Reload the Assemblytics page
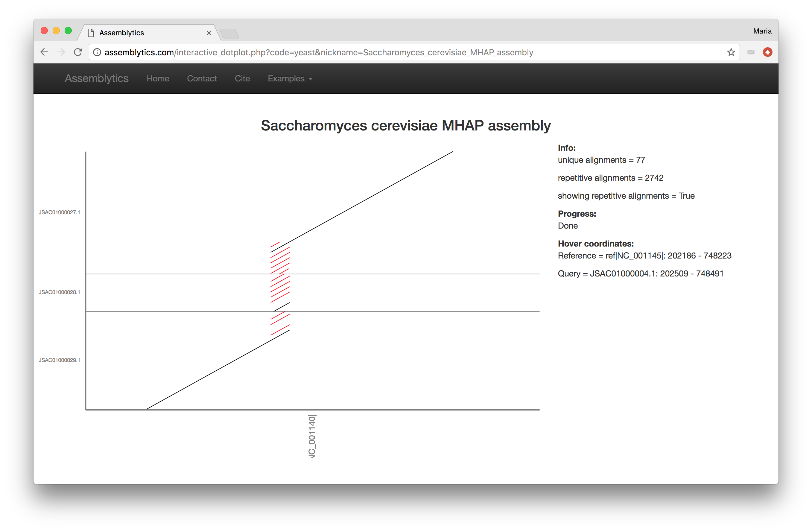 click(x=78, y=52)
